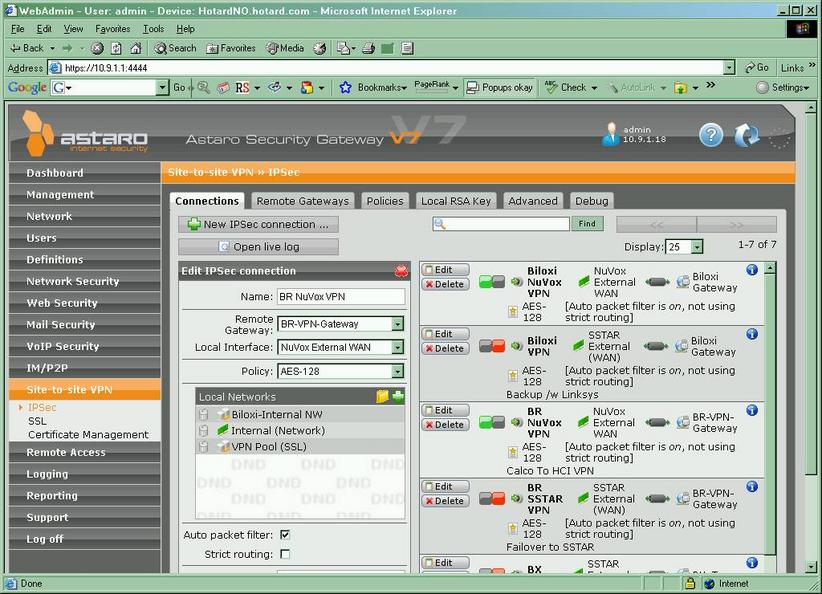Toggle BR NuVox VPN connection status

coord(492,423)
